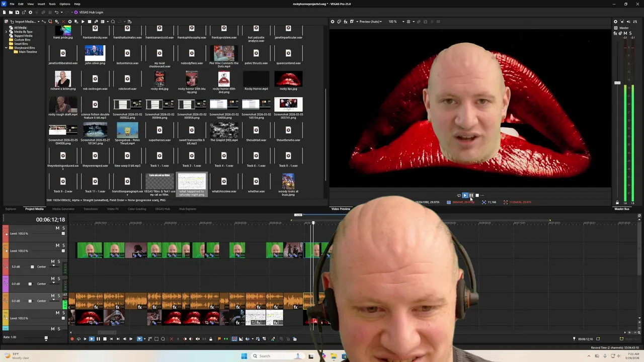Create a new project from toolbar
644x362 pixels.
click(5, 12)
